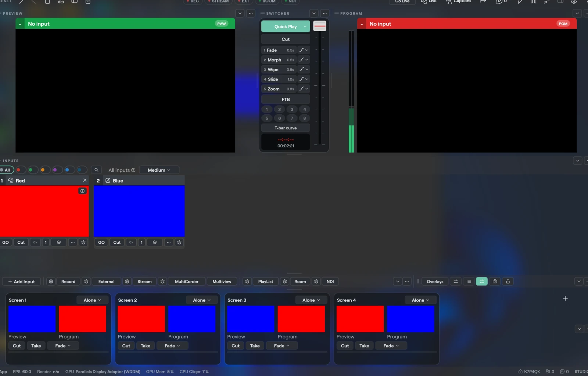588x376 pixels.
Task: Click the T-bar fader slider track
Action: point(320,88)
